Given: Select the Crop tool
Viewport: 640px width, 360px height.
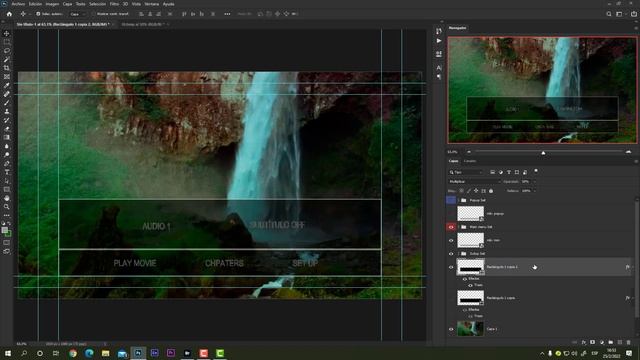Looking at the screenshot, I should (x=7, y=68).
